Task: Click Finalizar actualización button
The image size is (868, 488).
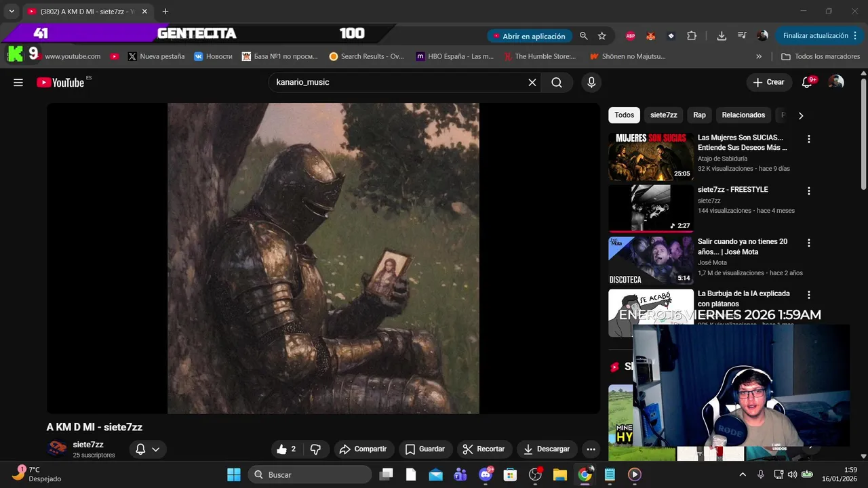Action: [x=821, y=36]
